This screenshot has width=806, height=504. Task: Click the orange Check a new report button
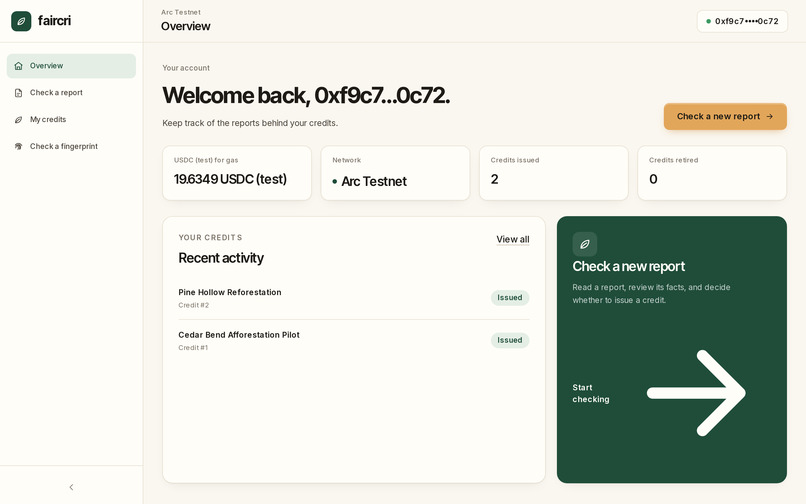(725, 116)
